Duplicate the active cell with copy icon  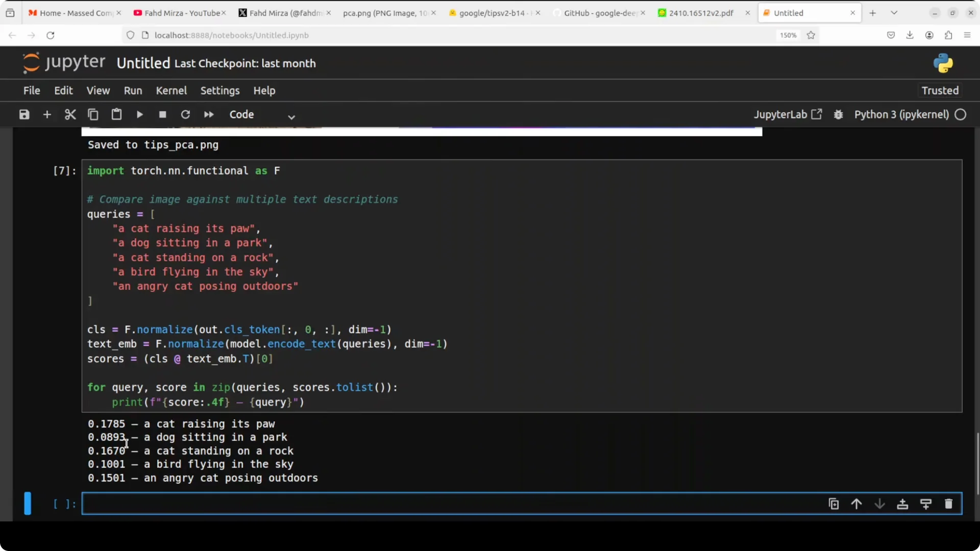tap(834, 504)
